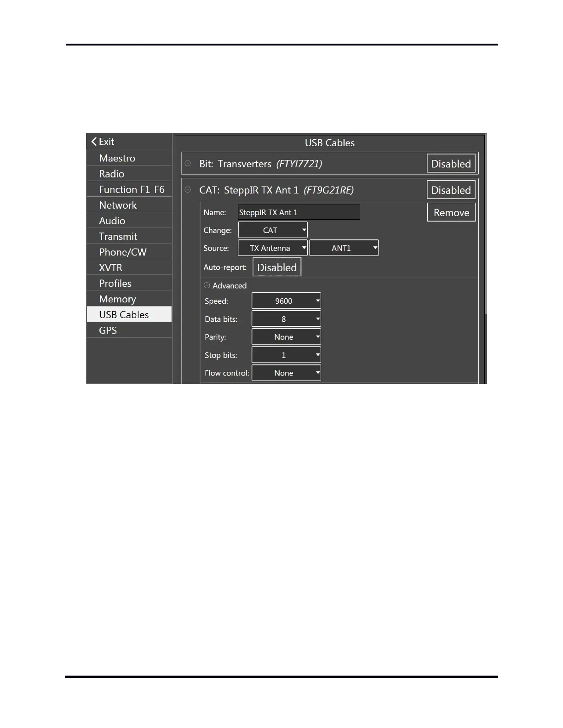
Task: Remove the SteppIR TX Ant 1 cable
Action: 451,212
